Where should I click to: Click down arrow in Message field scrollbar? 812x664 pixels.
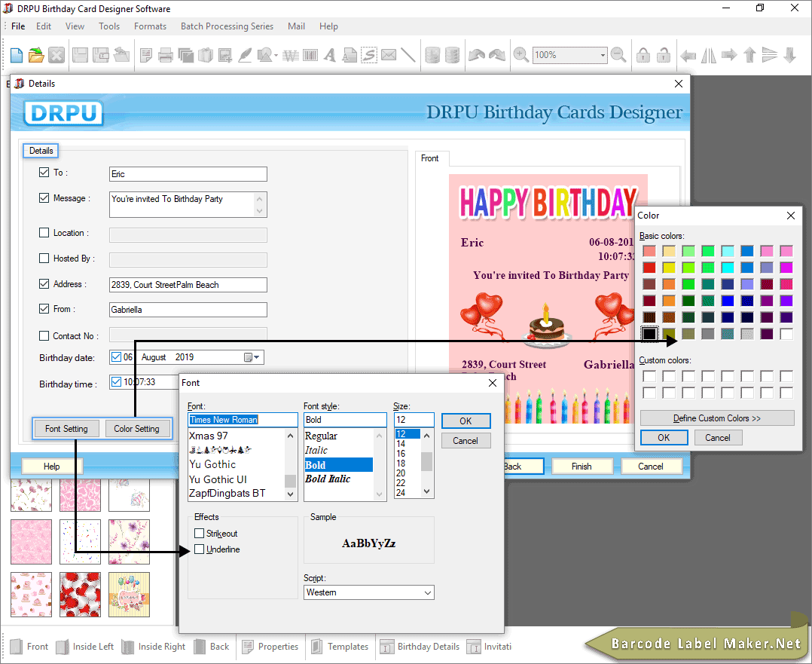259,211
